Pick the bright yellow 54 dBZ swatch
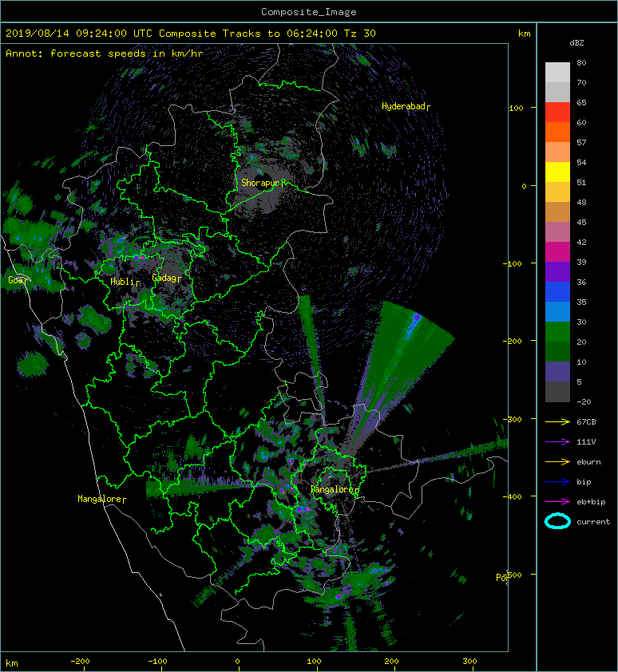The image size is (618, 672). point(557,172)
